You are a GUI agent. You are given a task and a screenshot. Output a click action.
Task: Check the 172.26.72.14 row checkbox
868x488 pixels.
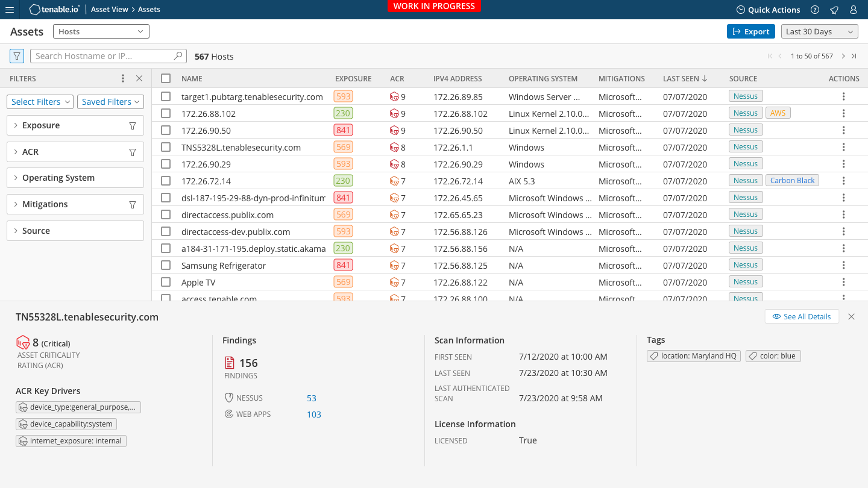(166, 181)
